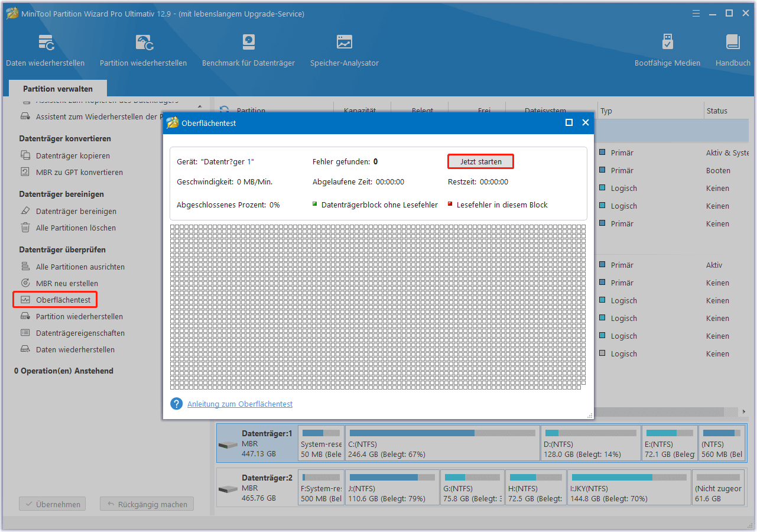This screenshot has width=757, height=532.
Task: Select the Datenträger:1 disk icon
Action: [x=228, y=444]
